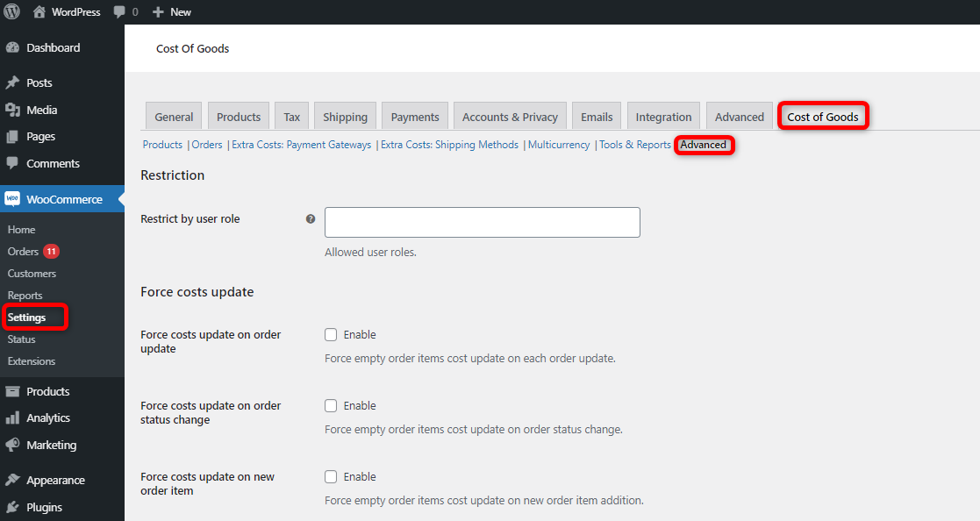Click the WordPress logo icon
The image size is (980, 521).
tap(12, 12)
